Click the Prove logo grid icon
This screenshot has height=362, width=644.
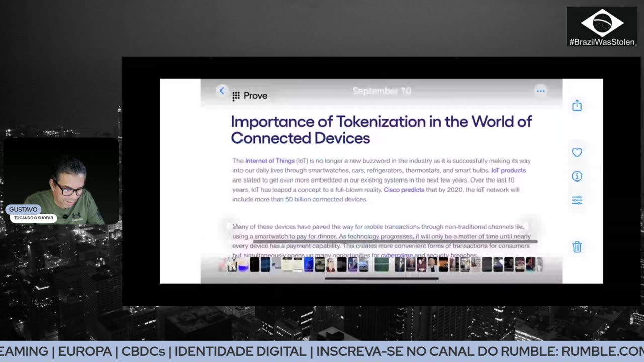(x=236, y=96)
